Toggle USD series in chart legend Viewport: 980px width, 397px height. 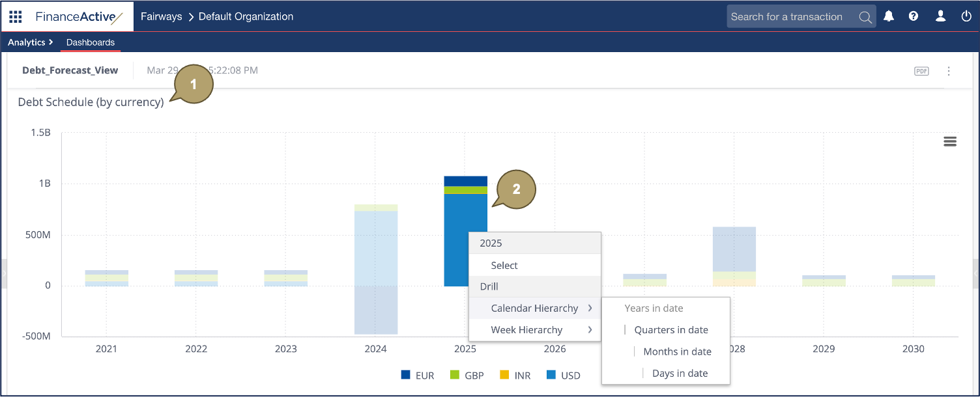[x=564, y=376]
